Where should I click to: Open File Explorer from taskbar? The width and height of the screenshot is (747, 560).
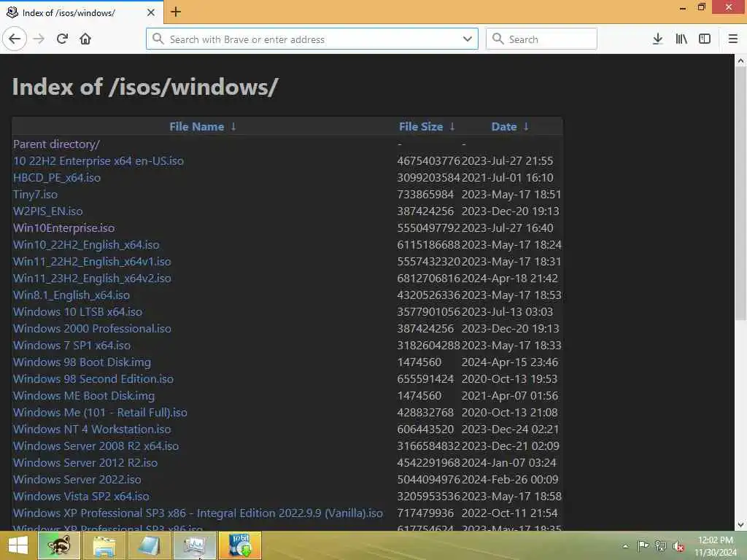tap(104, 545)
